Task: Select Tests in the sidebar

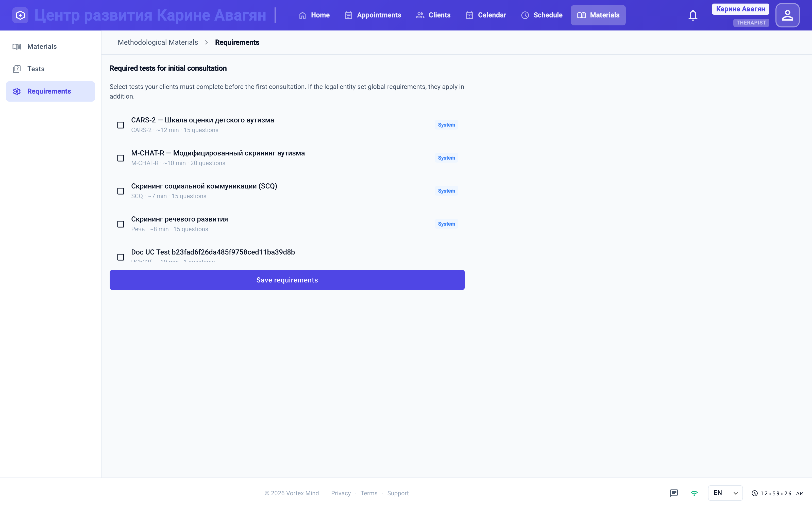Action: pyautogui.click(x=50, y=69)
